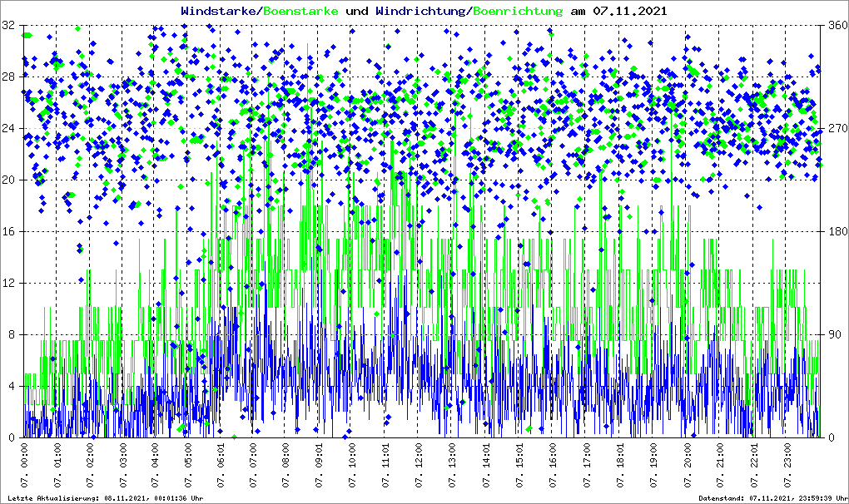Click the '07. 20:00' time axis label
The height and width of the screenshot is (504, 849).
coord(687,465)
